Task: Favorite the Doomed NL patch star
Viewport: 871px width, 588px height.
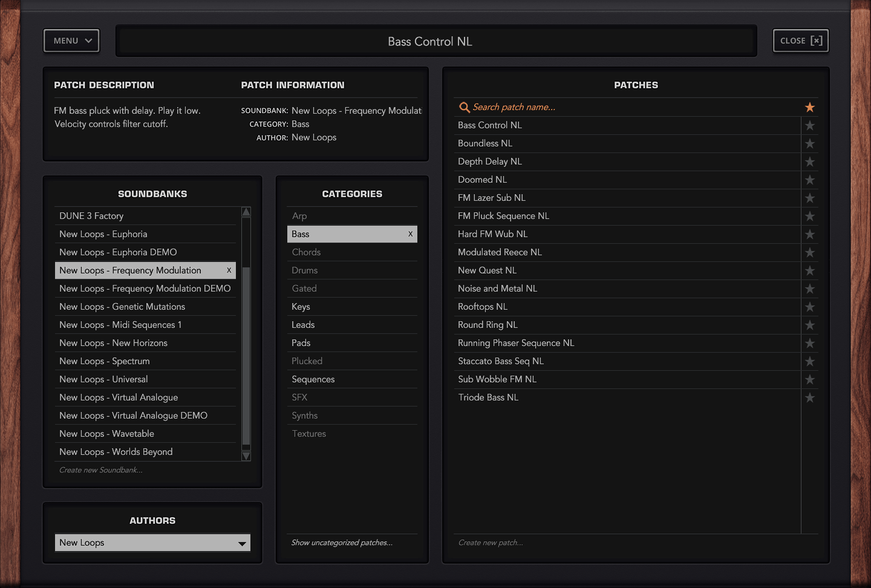Action: pyautogui.click(x=810, y=180)
